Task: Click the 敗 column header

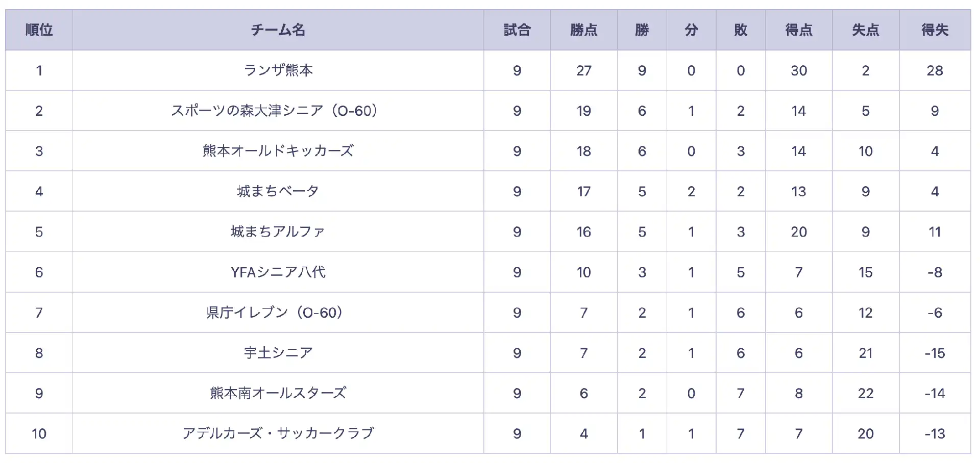Action: 741,30
